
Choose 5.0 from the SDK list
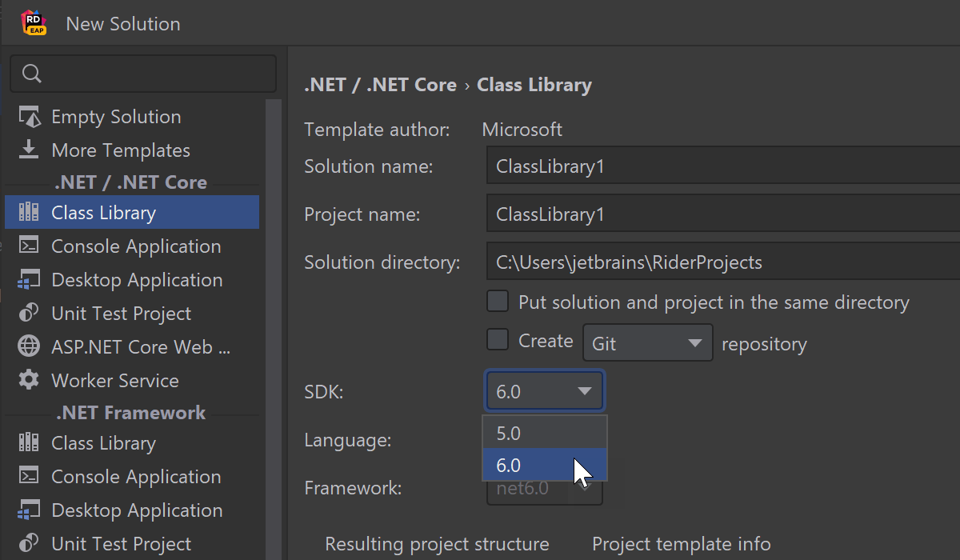pyautogui.click(x=544, y=433)
